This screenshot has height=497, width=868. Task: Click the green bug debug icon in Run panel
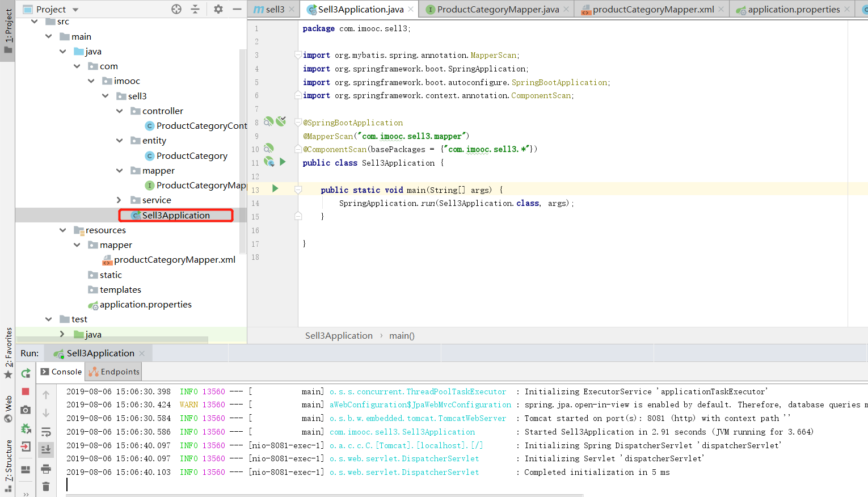26,428
